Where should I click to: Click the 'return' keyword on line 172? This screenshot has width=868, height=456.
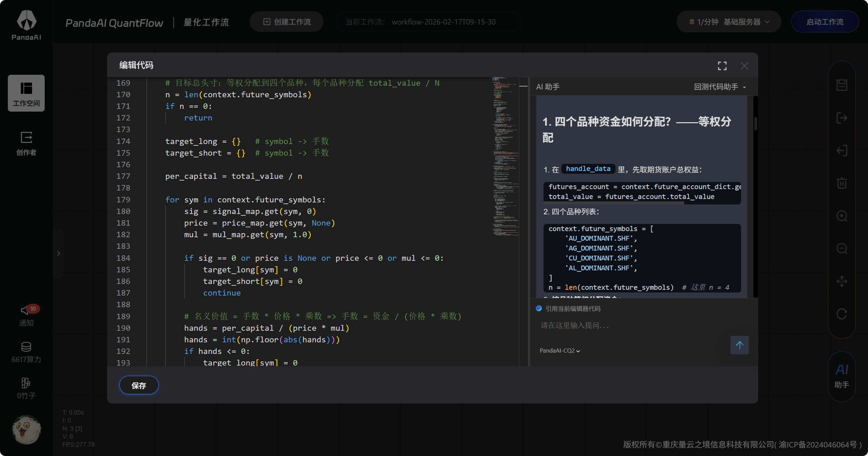pyautogui.click(x=198, y=118)
